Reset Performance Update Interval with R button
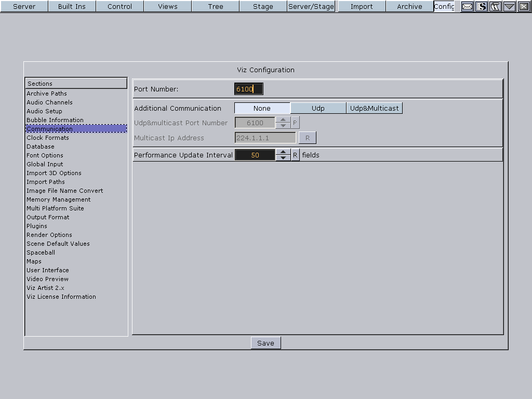Viewport: 532px width, 399px height. [x=295, y=155]
